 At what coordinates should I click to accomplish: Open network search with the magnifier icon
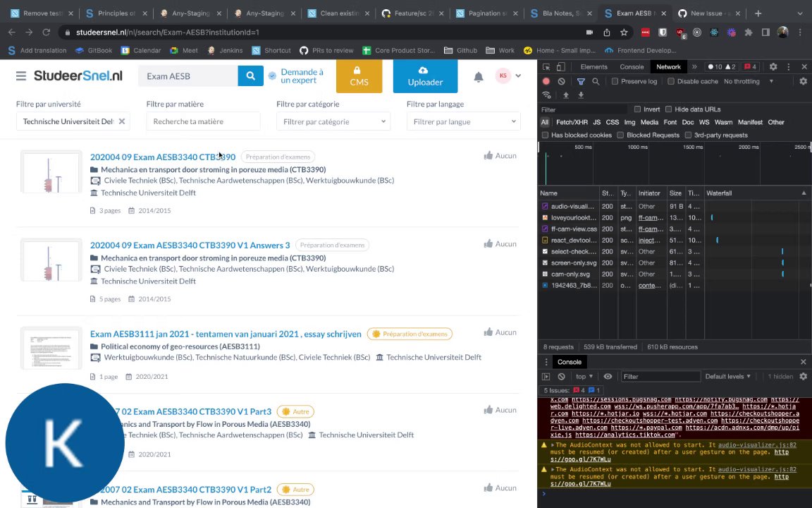596,81
